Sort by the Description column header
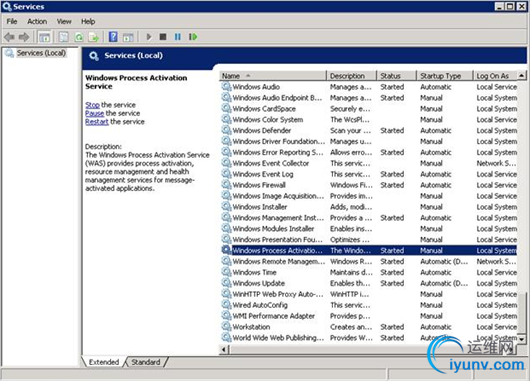Image resolution: width=530 pixels, height=381 pixels. click(352, 76)
